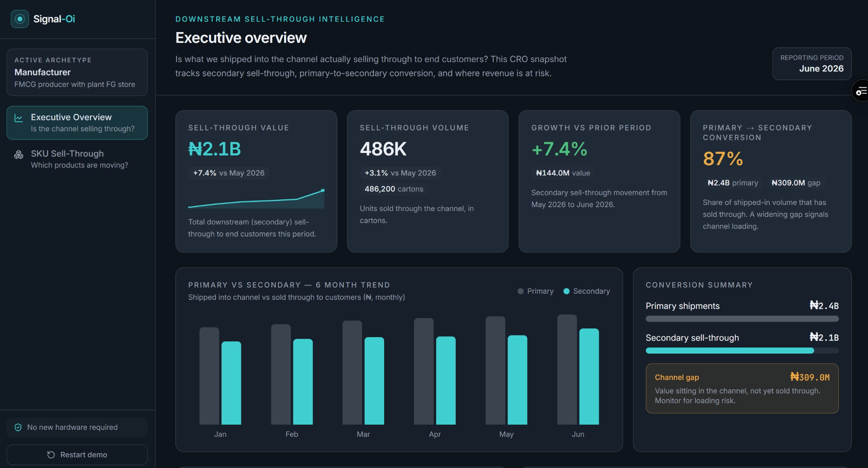Click the Primary shipments progress bar
The height and width of the screenshot is (468, 868).
[x=742, y=319]
